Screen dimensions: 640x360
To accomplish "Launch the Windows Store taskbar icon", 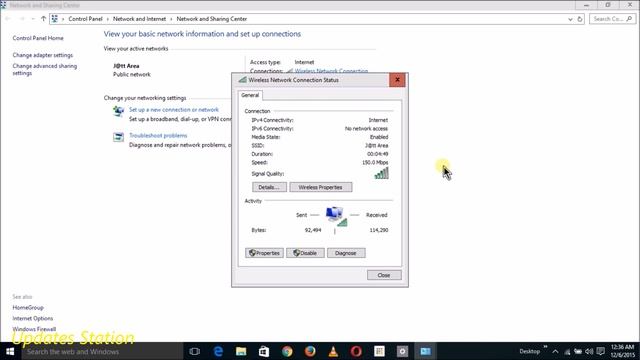I will click(x=264, y=351).
